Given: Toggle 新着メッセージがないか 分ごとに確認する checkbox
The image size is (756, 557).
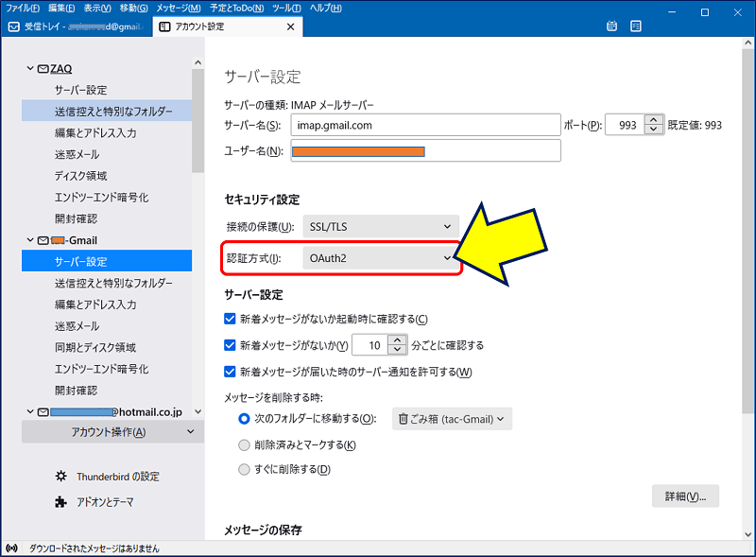Looking at the screenshot, I should [x=230, y=345].
